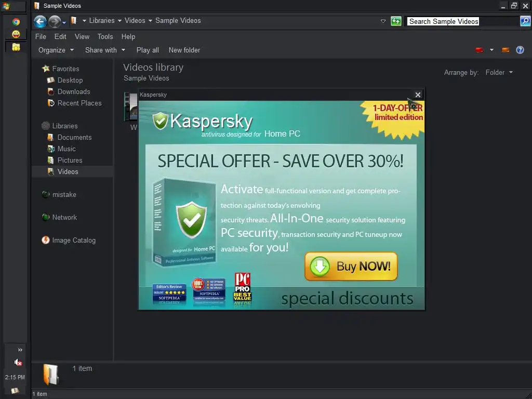Click the smiley face taskbar icon
This screenshot has width=532, height=399.
coord(16,34)
